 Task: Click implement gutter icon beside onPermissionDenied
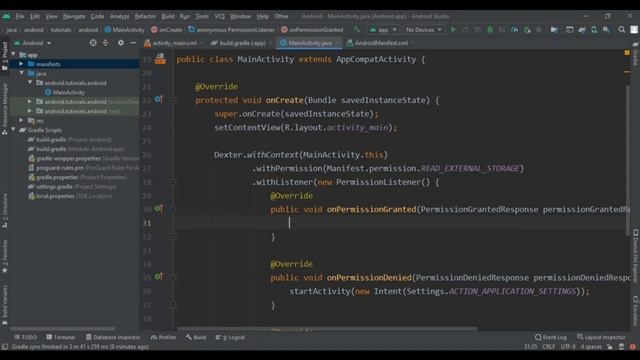(x=159, y=277)
